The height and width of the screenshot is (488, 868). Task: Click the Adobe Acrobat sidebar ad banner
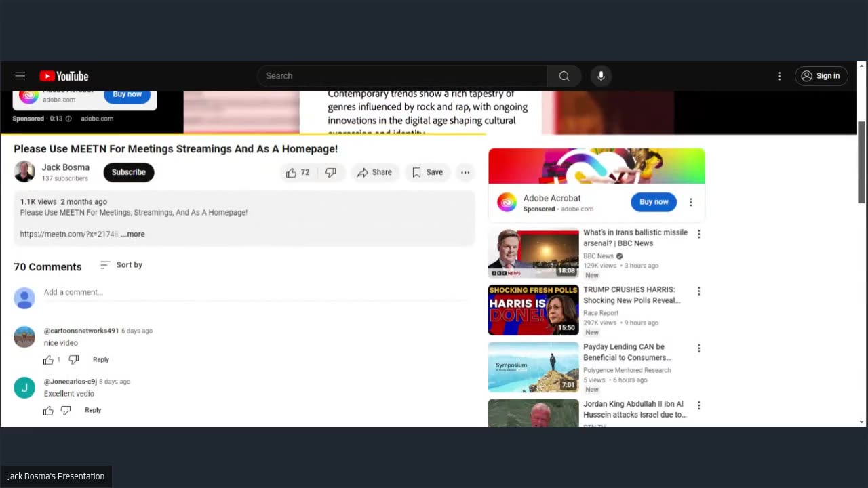coord(597,166)
